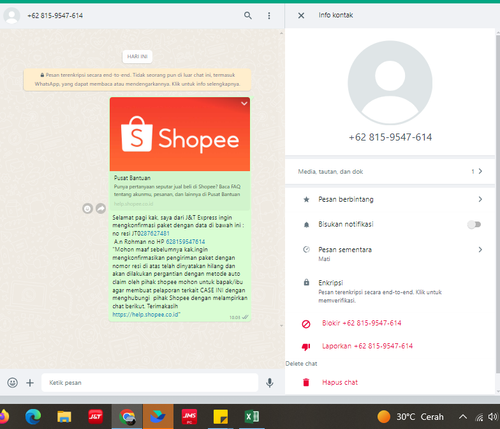This screenshot has width=500, height=429.
Task: Click Hapus chat option
Action: coord(340,382)
